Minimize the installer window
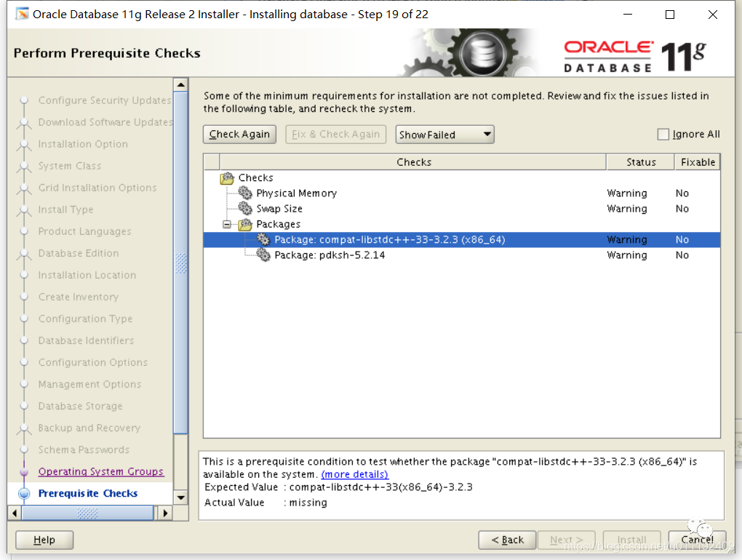 pyautogui.click(x=628, y=15)
